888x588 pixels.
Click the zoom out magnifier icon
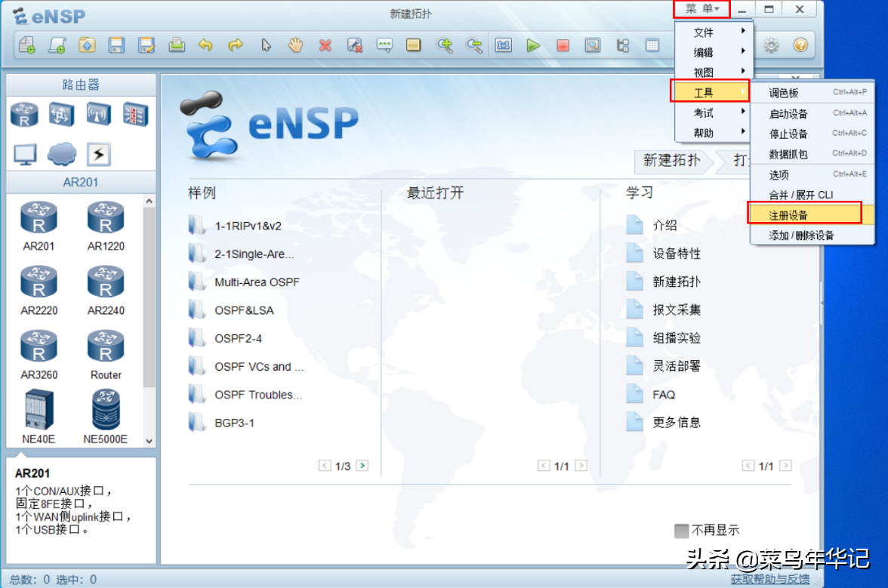473,45
